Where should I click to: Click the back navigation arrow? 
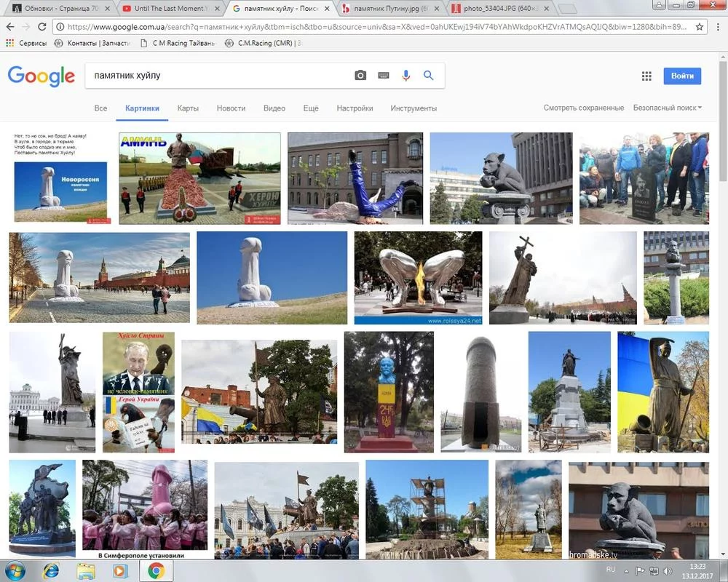tap(11, 25)
